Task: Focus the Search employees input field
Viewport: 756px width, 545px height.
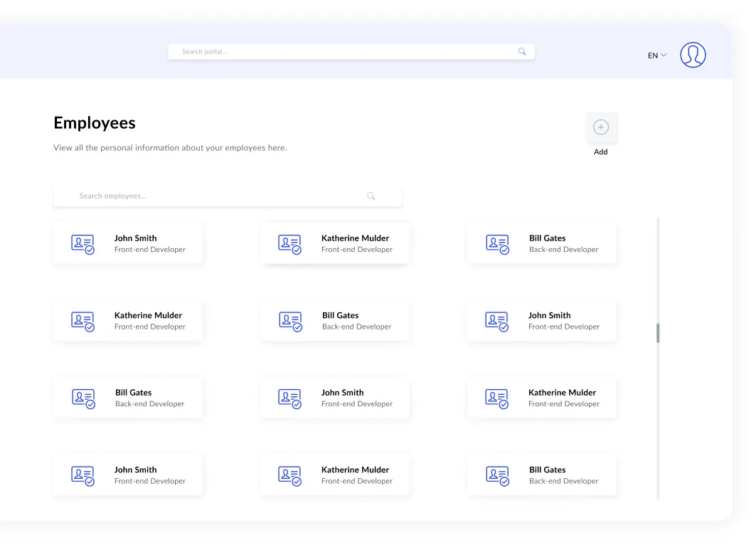Action: pyautogui.click(x=228, y=196)
